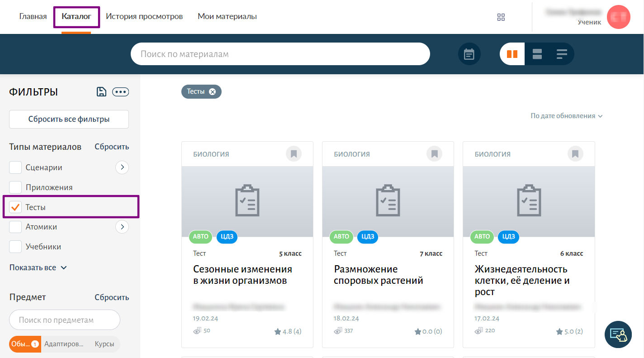The image size is (644, 358).
Task: Expand Показать все material types
Action: coord(38,267)
